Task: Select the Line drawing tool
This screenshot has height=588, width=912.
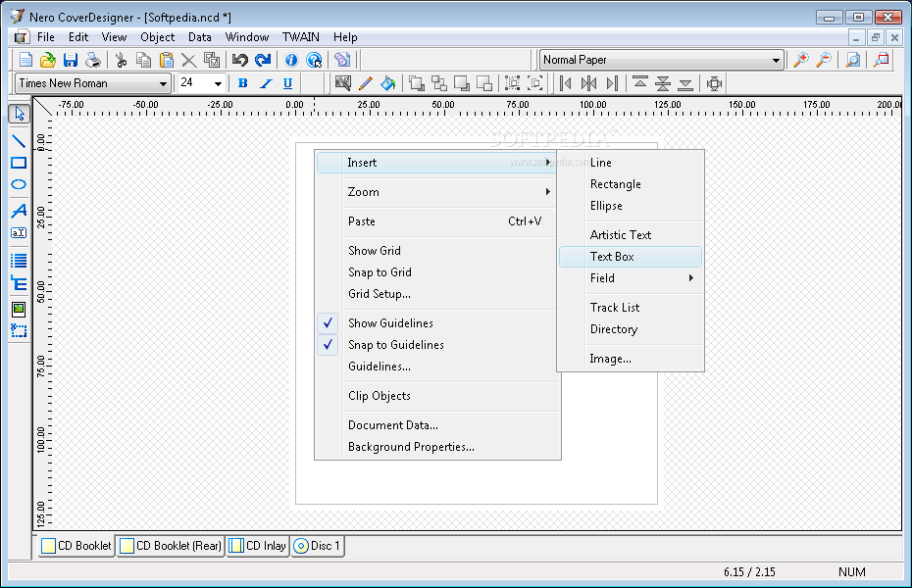Action: [x=19, y=140]
